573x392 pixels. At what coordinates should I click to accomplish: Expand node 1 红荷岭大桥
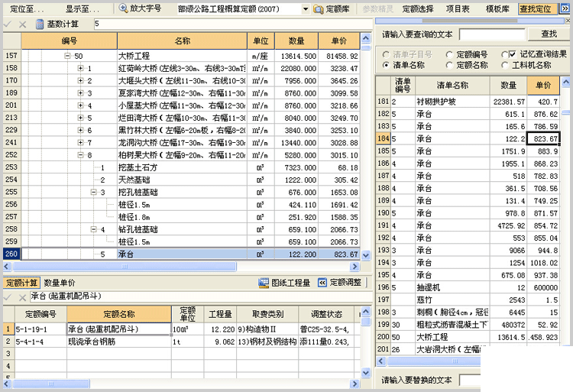coord(80,68)
